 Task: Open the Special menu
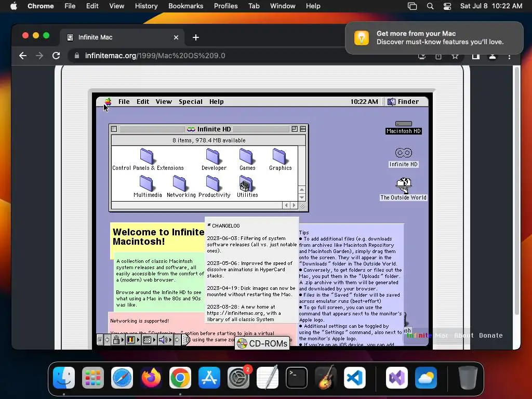tap(191, 101)
